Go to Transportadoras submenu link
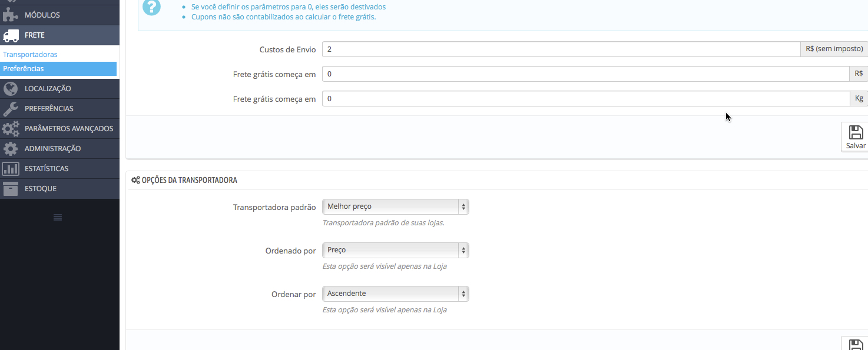 coord(30,55)
